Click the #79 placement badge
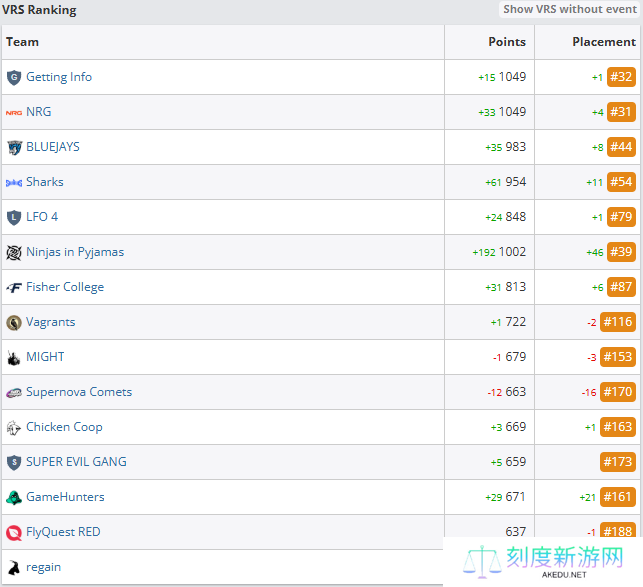The height and width of the screenshot is (587, 643). (x=621, y=217)
